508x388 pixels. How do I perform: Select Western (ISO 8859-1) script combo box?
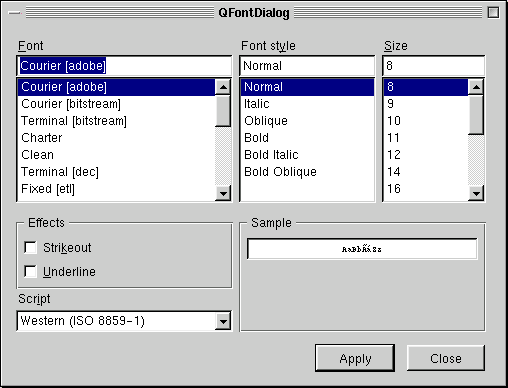point(124,321)
